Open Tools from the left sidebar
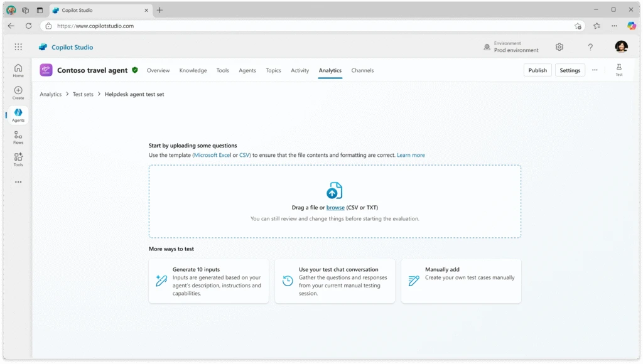 [18, 159]
